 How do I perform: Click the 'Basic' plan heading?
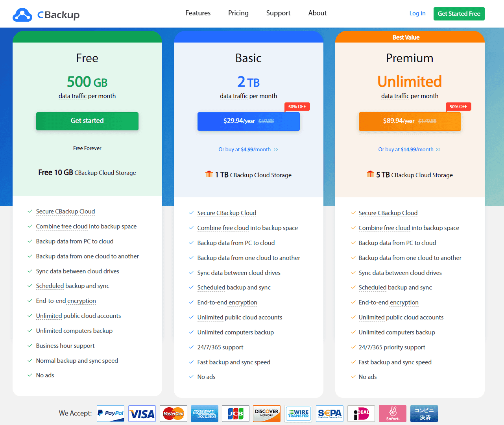(248, 58)
